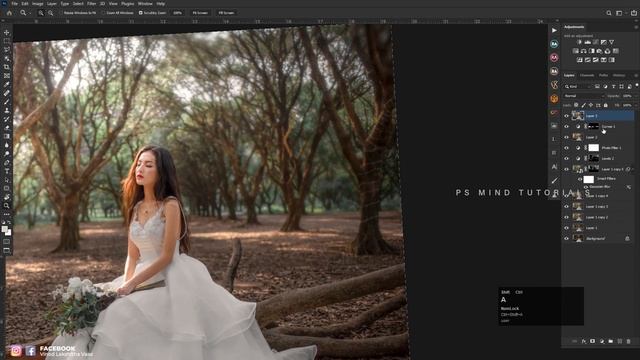Select the Gradient tool
This screenshot has width=640, height=360.
coord(7,136)
